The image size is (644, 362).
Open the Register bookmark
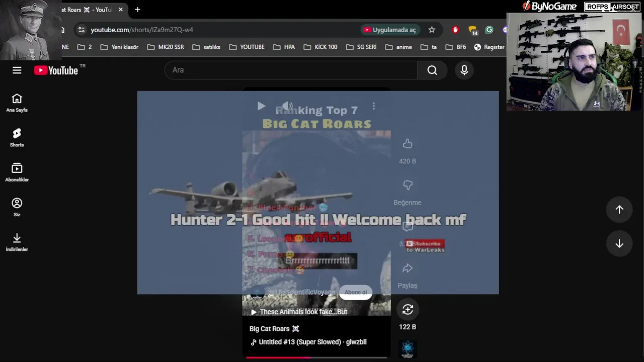489,47
